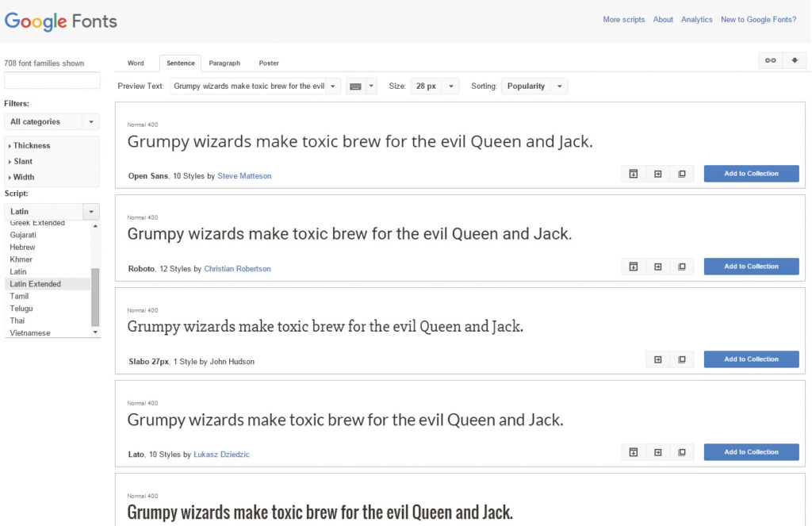Click Add to Collection for Roboto
The height and width of the screenshot is (526, 812).
[751, 267]
